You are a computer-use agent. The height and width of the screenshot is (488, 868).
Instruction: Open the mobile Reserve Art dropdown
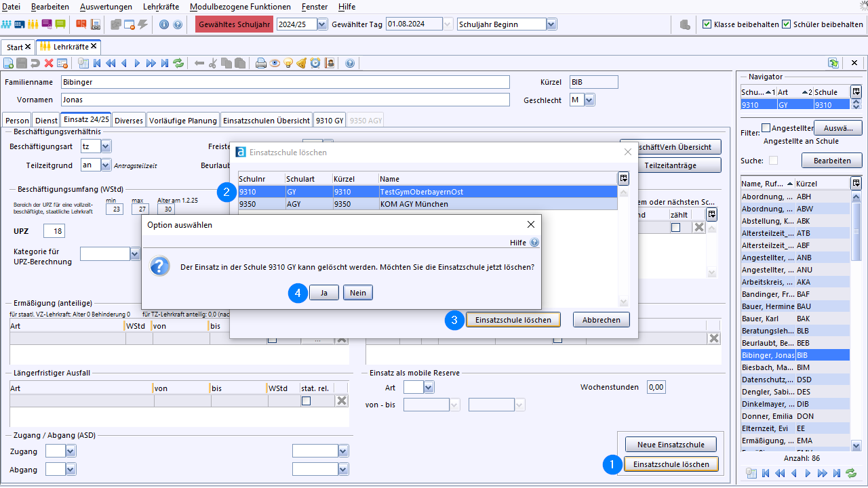pyautogui.click(x=429, y=387)
